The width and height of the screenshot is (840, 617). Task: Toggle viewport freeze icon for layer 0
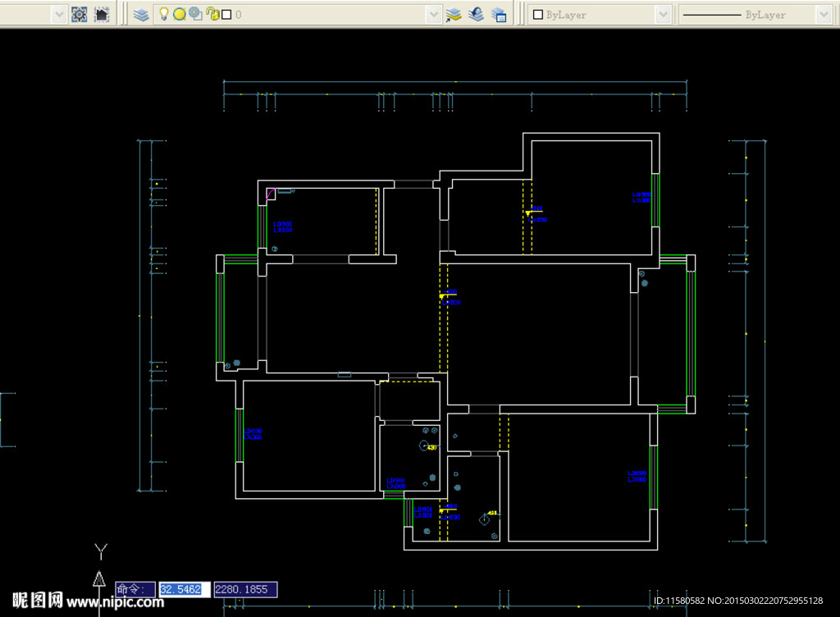pos(195,14)
